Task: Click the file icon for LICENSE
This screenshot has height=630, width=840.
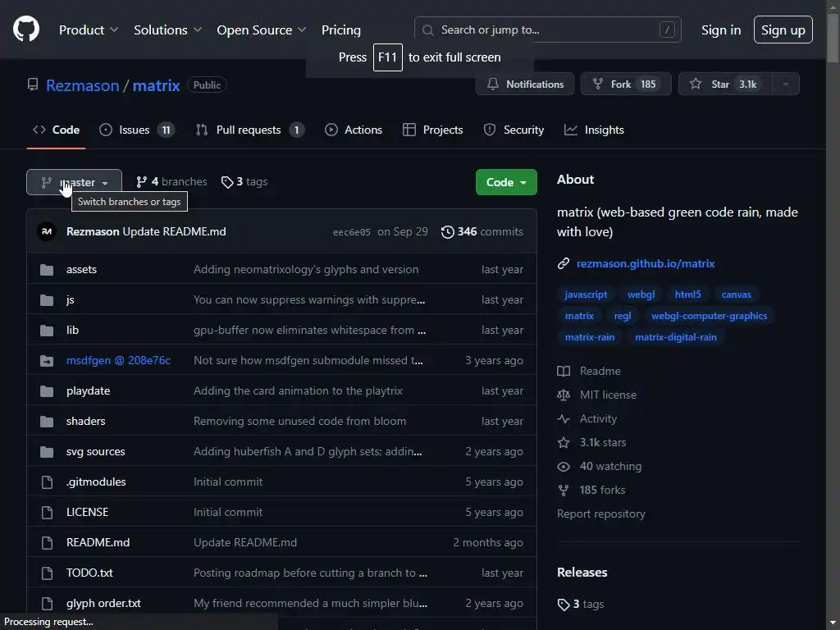Action: click(x=47, y=513)
